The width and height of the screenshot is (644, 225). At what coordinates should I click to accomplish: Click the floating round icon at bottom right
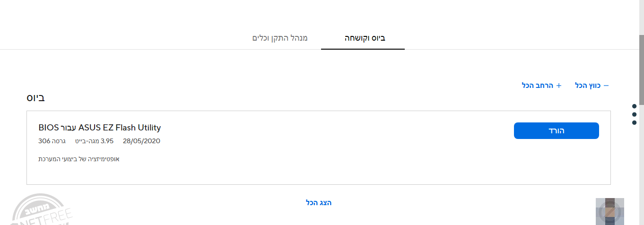610,211
